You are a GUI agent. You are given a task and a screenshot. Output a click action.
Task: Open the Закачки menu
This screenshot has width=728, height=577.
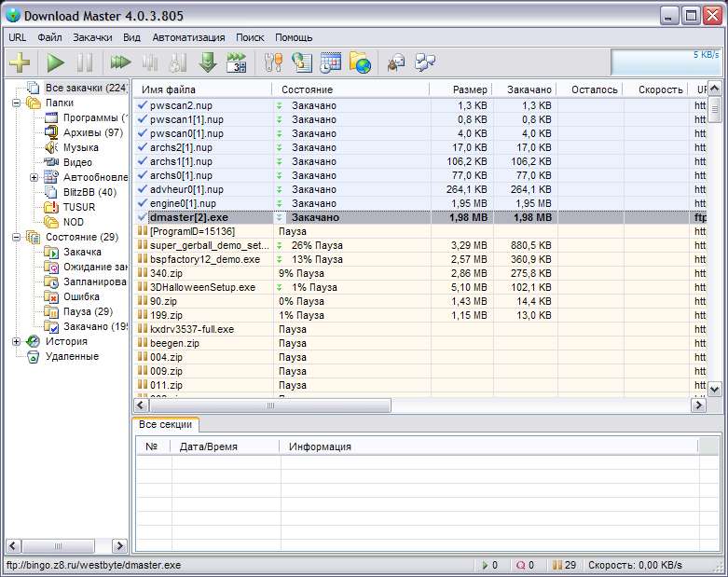(x=92, y=37)
